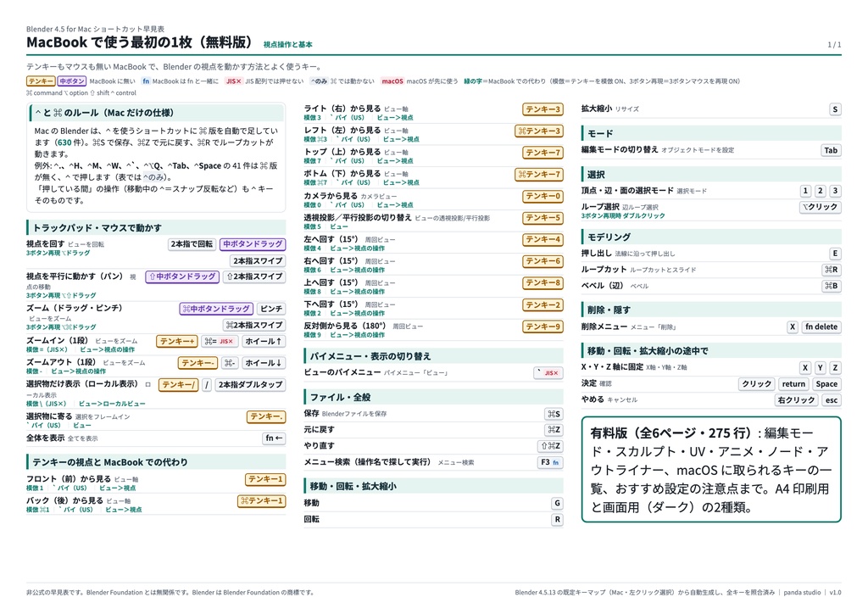The width and height of the screenshot is (868, 614).
Task: Click the "右クリック" keycap beside やめる
Action: point(796,399)
